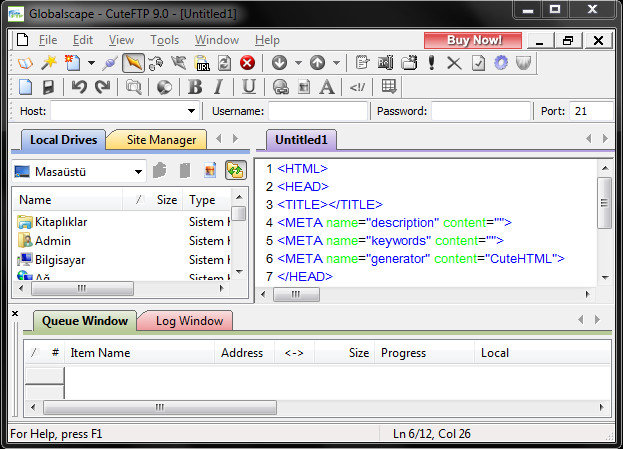Click the Upload arrow icon
The width and height of the screenshot is (623, 449).
317,63
